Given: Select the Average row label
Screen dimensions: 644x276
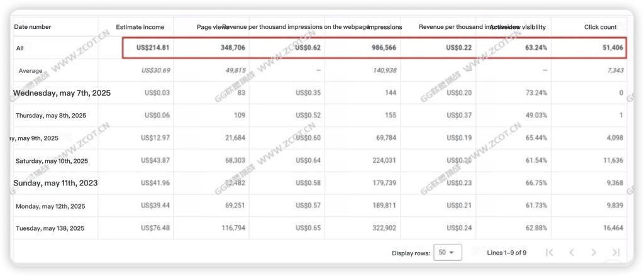Looking at the screenshot, I should 31,70.
